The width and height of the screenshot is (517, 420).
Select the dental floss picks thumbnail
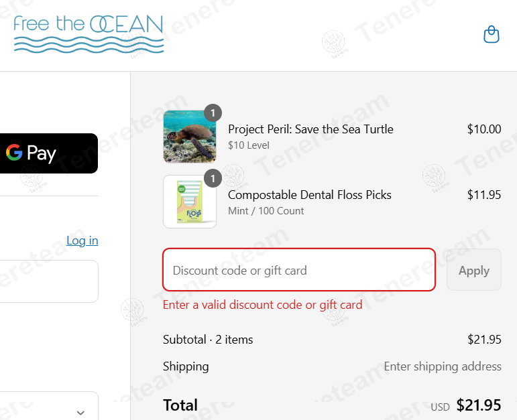(x=189, y=202)
